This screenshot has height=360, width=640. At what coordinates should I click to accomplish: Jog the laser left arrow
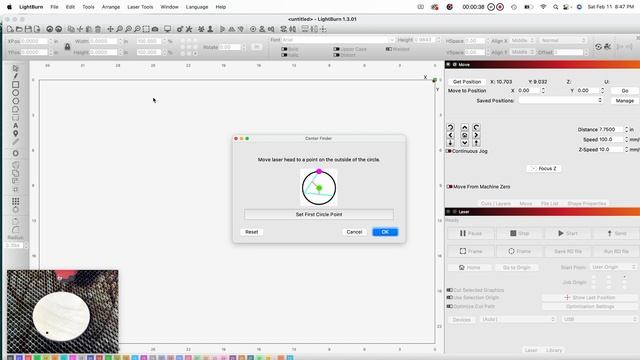click(x=451, y=135)
